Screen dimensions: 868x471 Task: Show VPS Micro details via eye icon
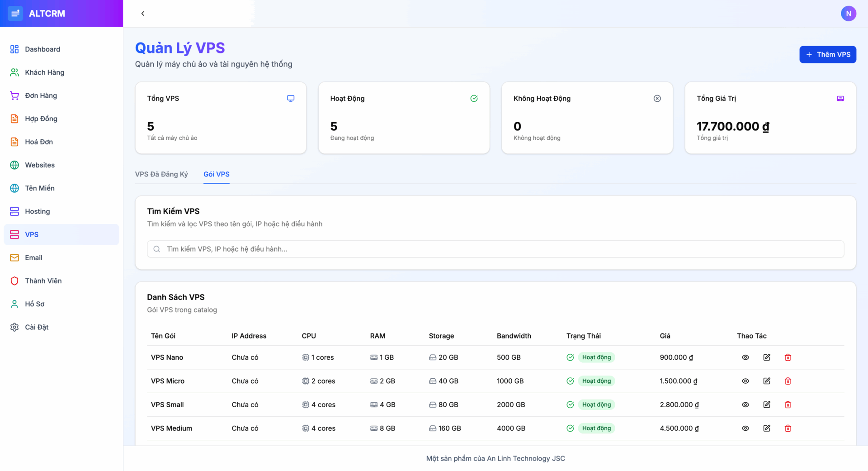point(745,381)
